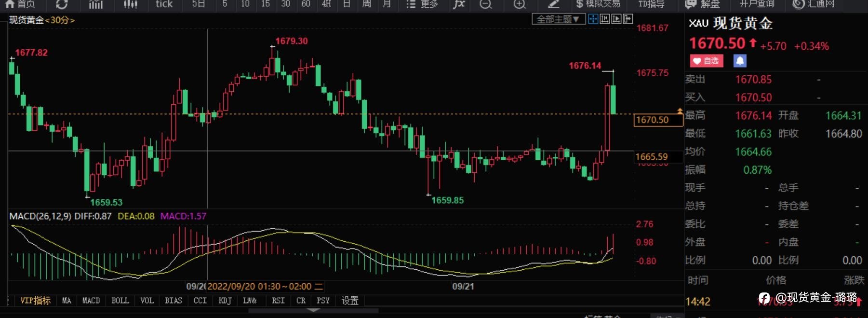Click the 买入 price 1670.50
Viewport: 868px width, 318px height.
click(753, 97)
